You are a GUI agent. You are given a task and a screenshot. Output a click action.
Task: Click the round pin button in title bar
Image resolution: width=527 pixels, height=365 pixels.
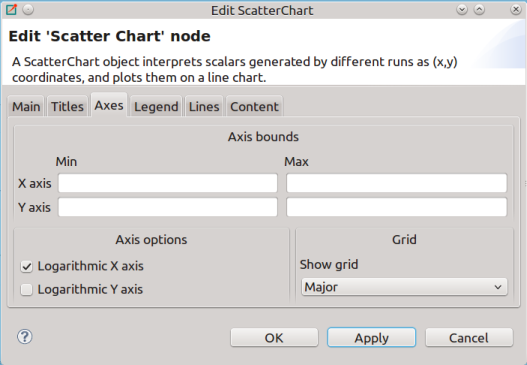click(28, 10)
